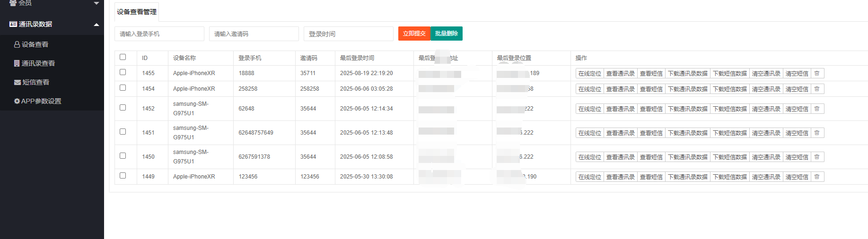Click the trash icon for device 1455
The height and width of the screenshot is (239, 868).
pyautogui.click(x=817, y=73)
